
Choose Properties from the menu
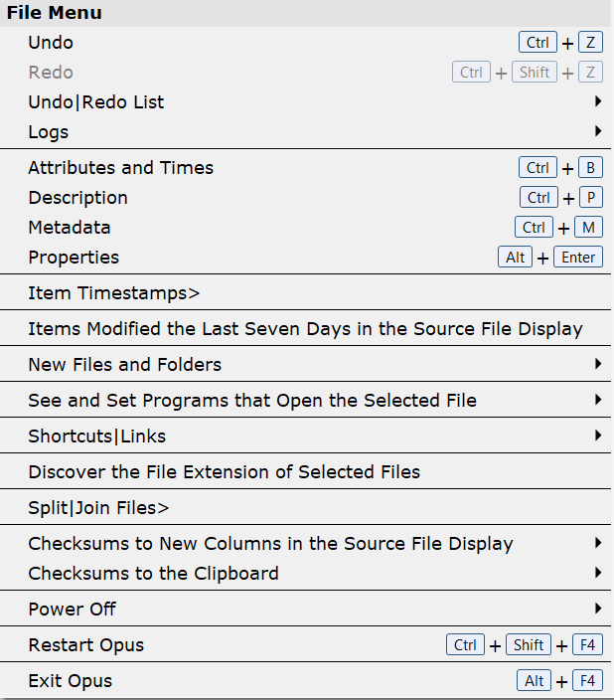pyautogui.click(x=74, y=258)
